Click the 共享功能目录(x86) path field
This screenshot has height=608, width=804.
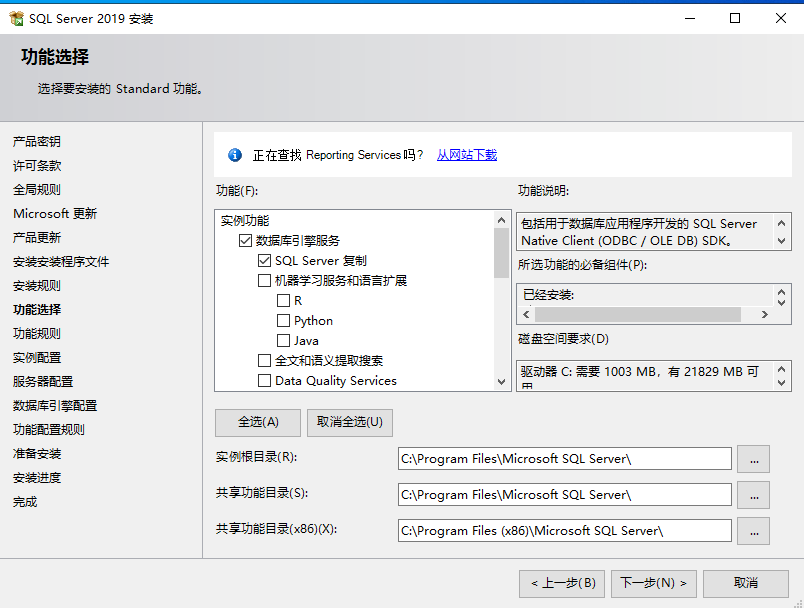coord(565,531)
